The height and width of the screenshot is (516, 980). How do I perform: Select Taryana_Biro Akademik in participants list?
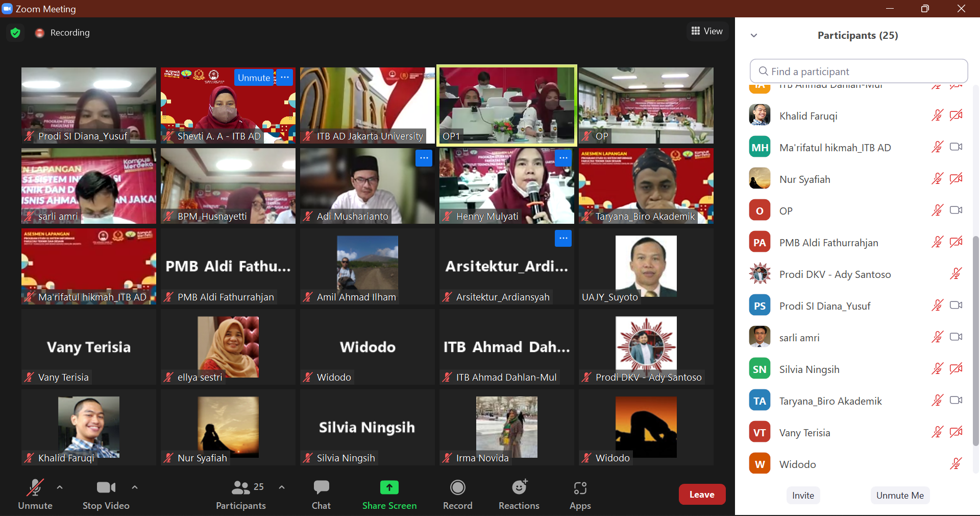[830, 401]
